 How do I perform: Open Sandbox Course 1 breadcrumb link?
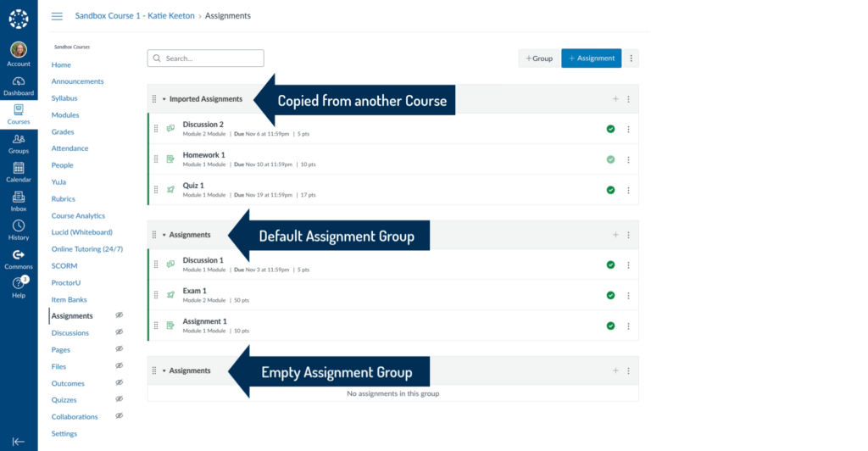135,16
